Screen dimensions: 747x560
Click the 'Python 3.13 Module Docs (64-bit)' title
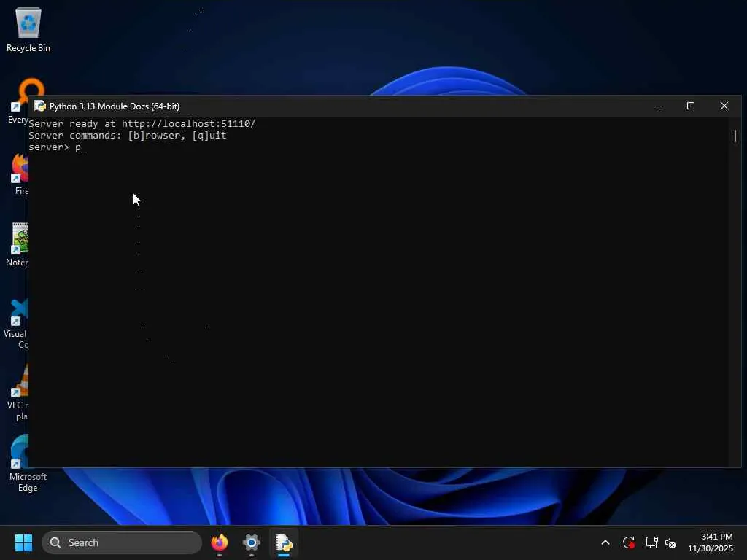tap(115, 106)
